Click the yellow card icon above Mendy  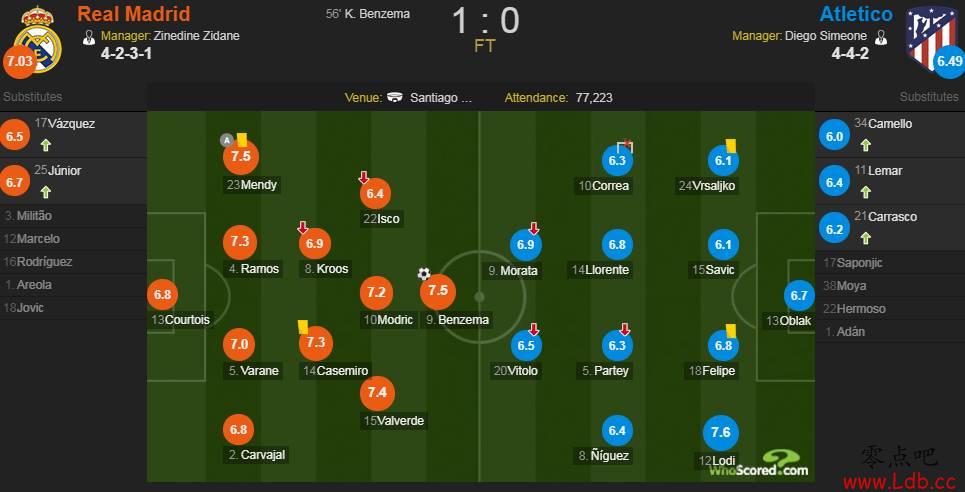pyautogui.click(x=241, y=140)
